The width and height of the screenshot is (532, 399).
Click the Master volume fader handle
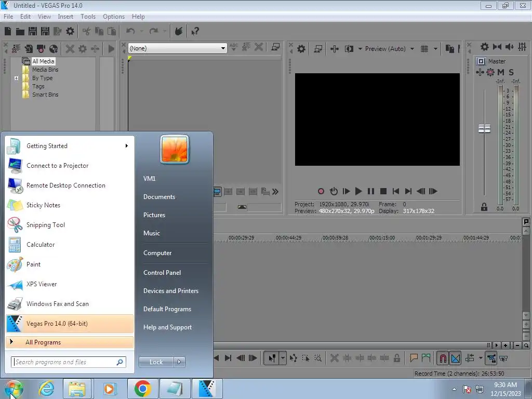(484, 129)
